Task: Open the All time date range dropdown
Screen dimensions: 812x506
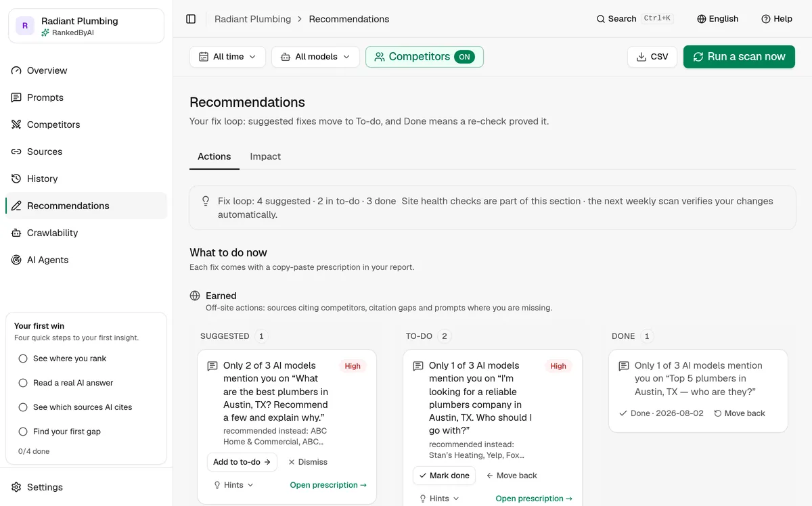Action: point(227,57)
